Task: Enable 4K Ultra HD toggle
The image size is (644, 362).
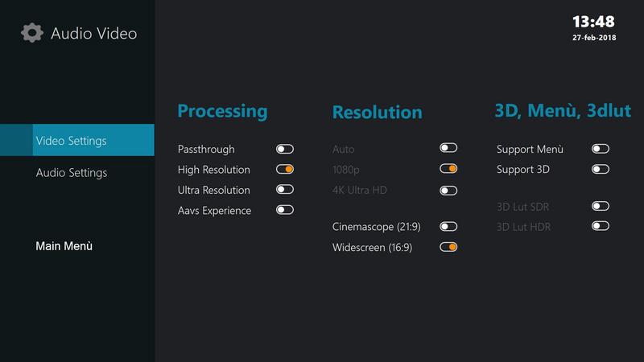Action: [448, 191]
